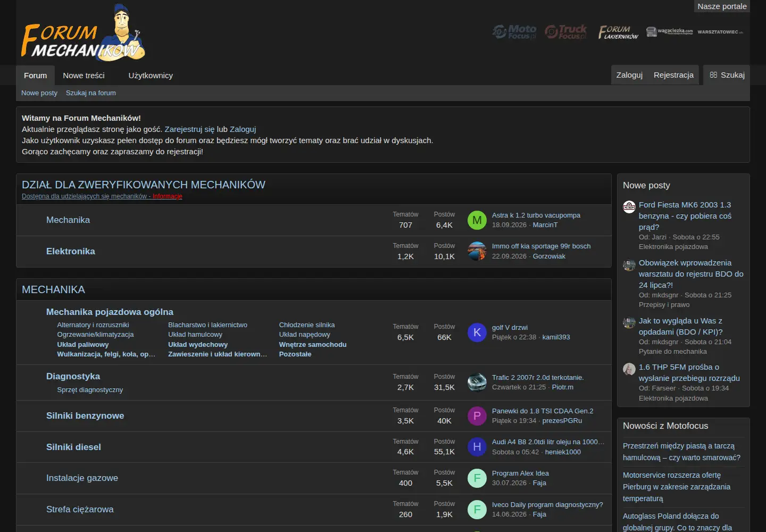View Piotr.m's avatar in Diagnostyka row
This screenshot has height=532, width=766.
click(x=477, y=382)
